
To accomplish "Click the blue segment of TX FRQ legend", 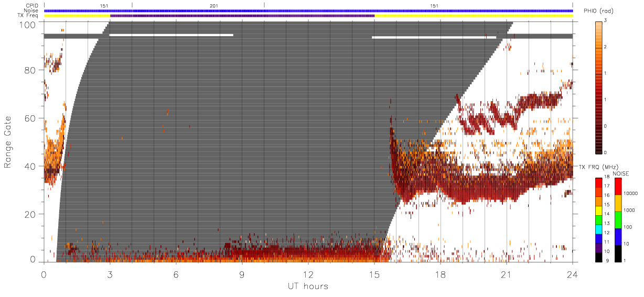I will (x=599, y=239).
